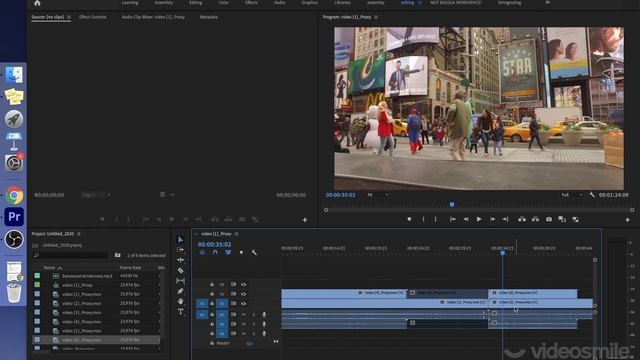The image size is (640, 360).
Task: Open the Color workspace tab
Action: pos(223,3)
